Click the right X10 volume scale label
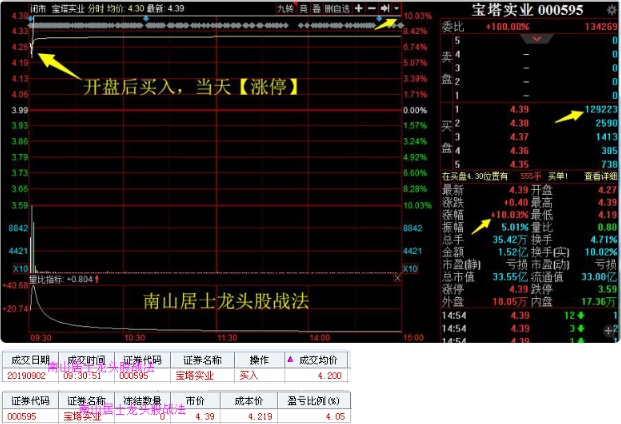This screenshot has width=621, height=424. (410, 268)
